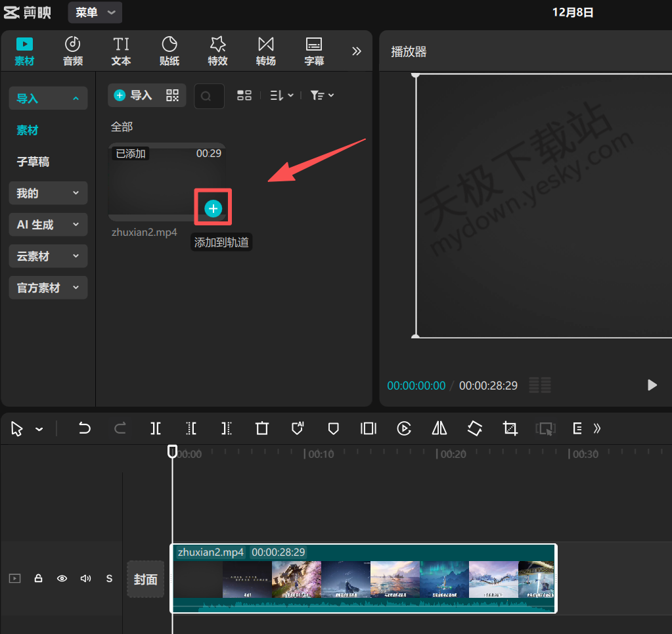
Task: Click the delete trash icon
Action: click(262, 428)
